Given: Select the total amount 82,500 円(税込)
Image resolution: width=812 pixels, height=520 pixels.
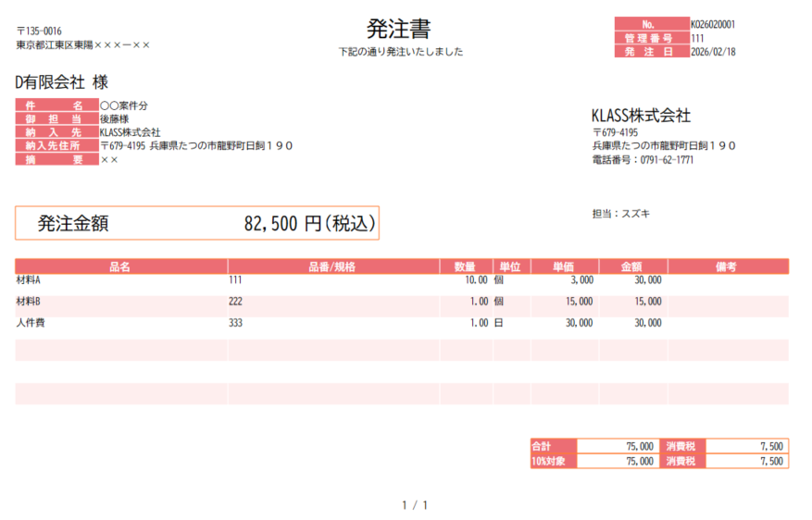Looking at the screenshot, I should tap(309, 224).
